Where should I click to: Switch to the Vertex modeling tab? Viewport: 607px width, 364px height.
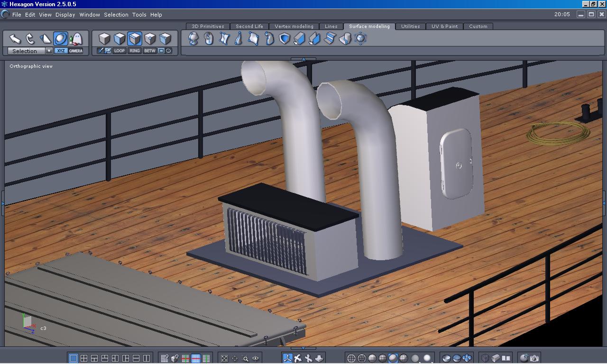click(294, 27)
